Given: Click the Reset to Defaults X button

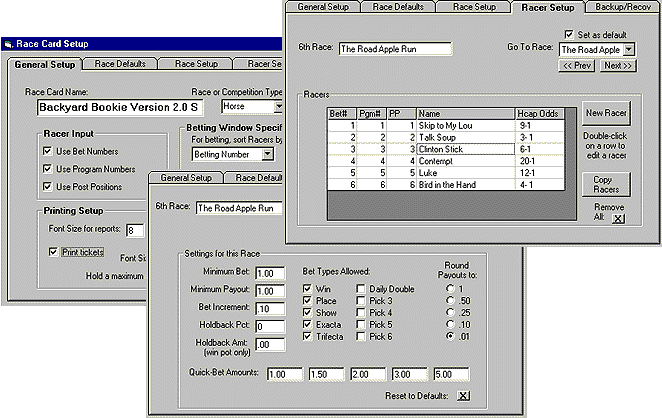Looking at the screenshot, I should click(463, 396).
